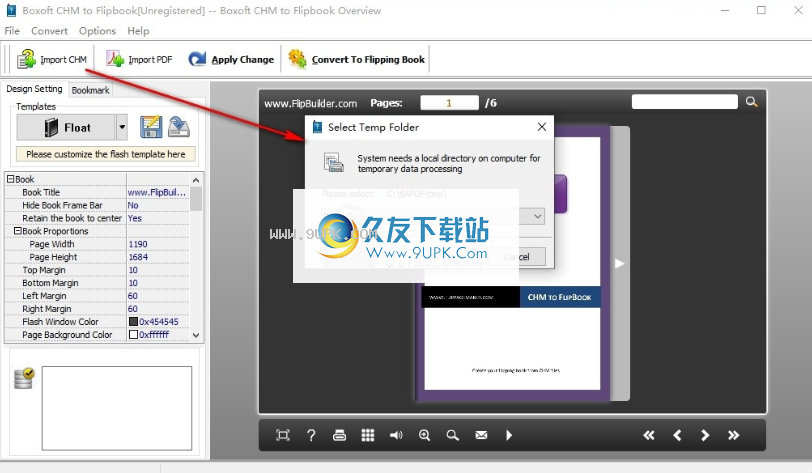This screenshot has width=812, height=473.
Task: Click the property list scroll down arrow
Action: pos(196,335)
